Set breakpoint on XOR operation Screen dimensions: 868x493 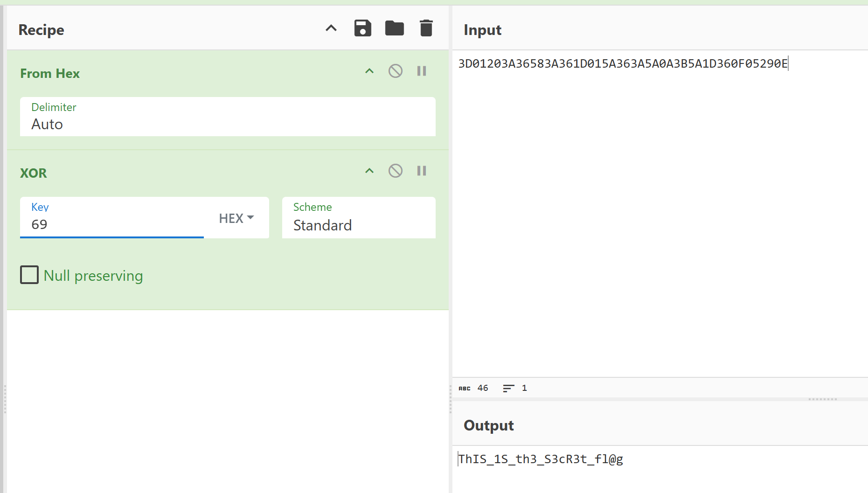click(x=422, y=171)
